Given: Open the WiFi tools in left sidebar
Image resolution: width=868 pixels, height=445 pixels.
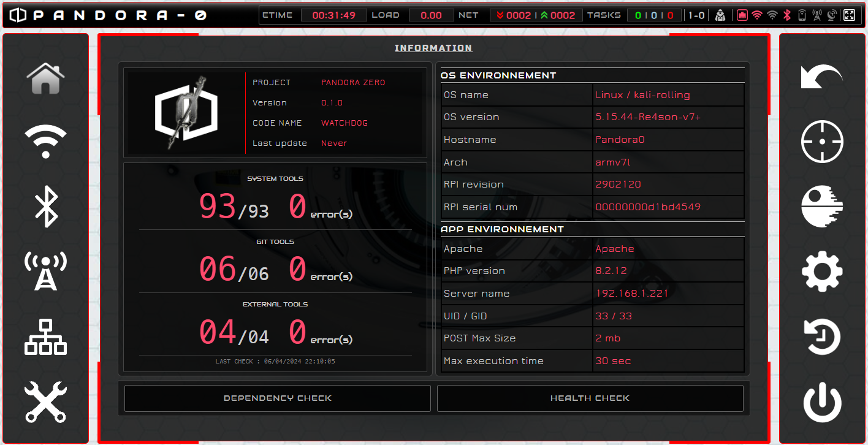Looking at the screenshot, I should (45, 142).
